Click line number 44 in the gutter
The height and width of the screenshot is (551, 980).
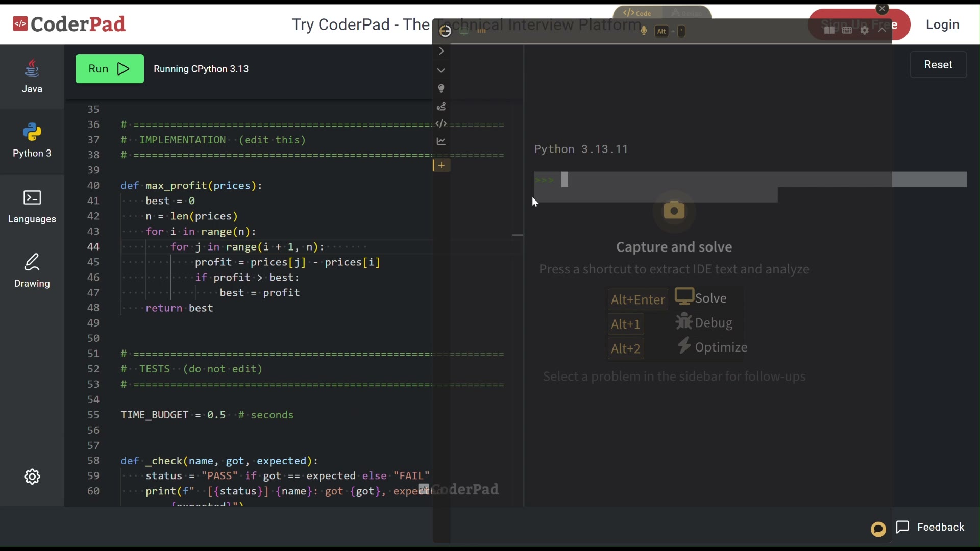pyautogui.click(x=93, y=247)
